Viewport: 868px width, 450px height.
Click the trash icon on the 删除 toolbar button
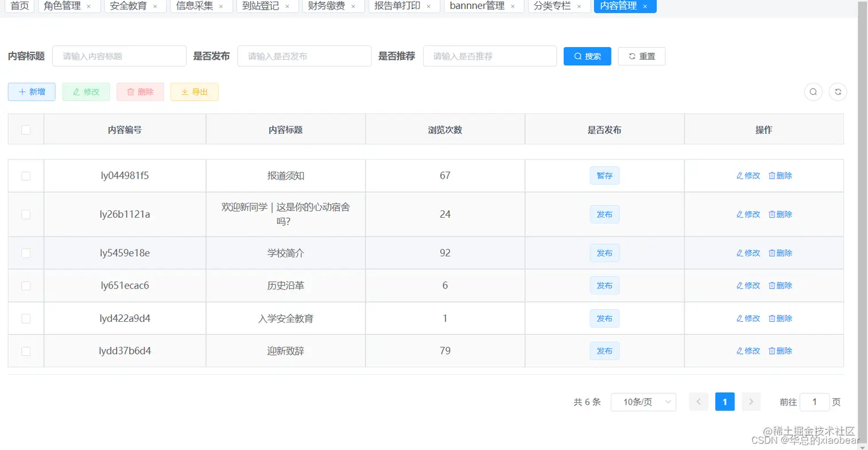pos(131,91)
